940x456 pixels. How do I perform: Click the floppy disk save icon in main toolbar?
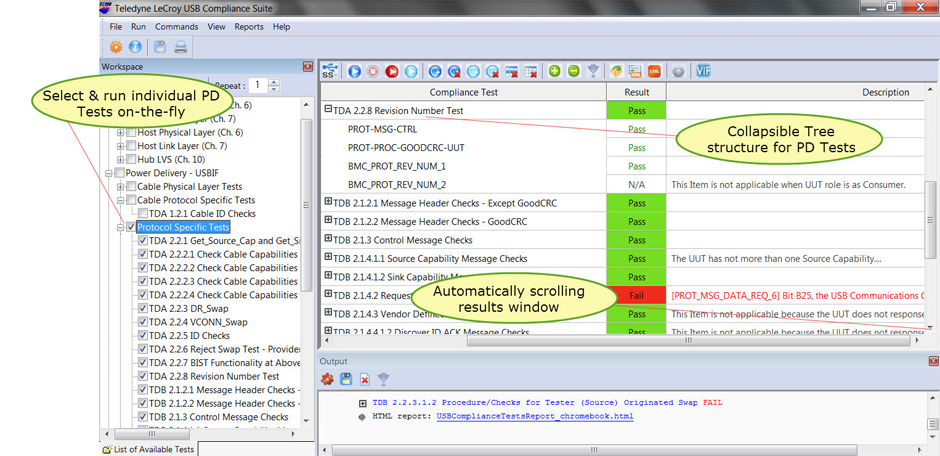[160, 47]
